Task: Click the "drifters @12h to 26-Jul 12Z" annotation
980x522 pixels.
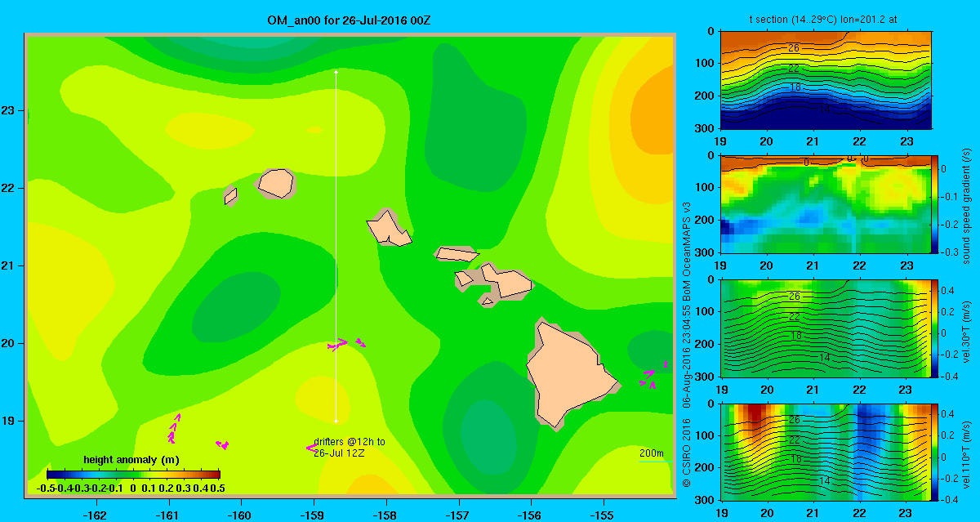Action: click(350, 447)
